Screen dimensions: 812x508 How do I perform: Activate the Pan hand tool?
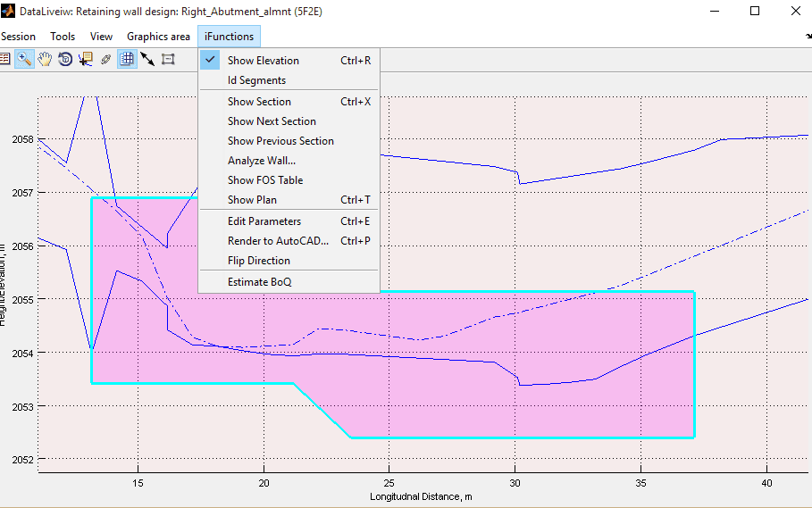tap(45, 59)
